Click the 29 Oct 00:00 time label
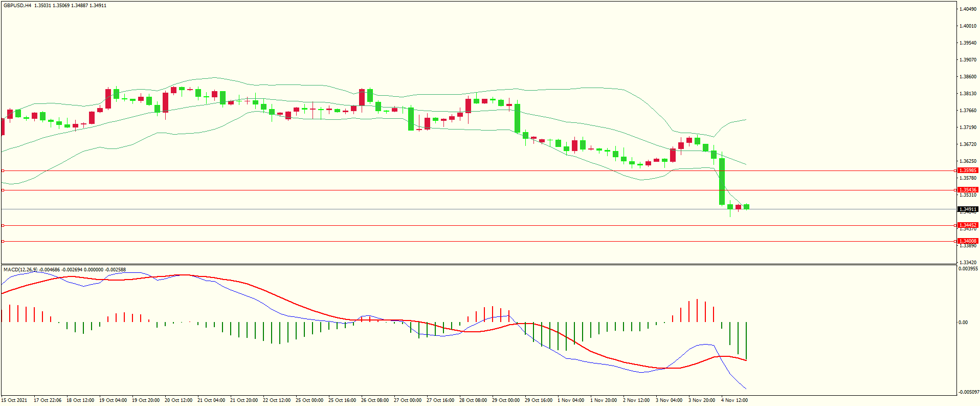 point(506,400)
